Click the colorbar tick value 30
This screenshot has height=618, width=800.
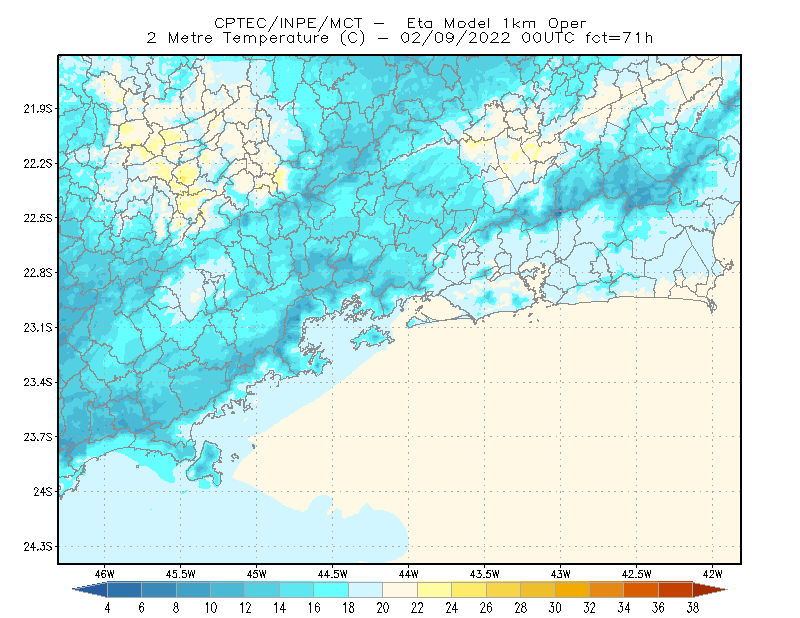pyautogui.click(x=555, y=608)
